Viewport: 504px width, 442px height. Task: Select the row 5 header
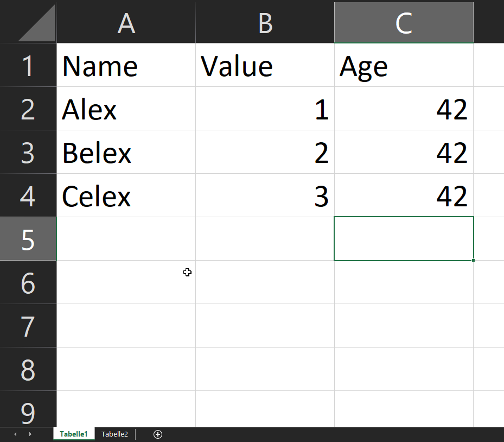point(28,239)
